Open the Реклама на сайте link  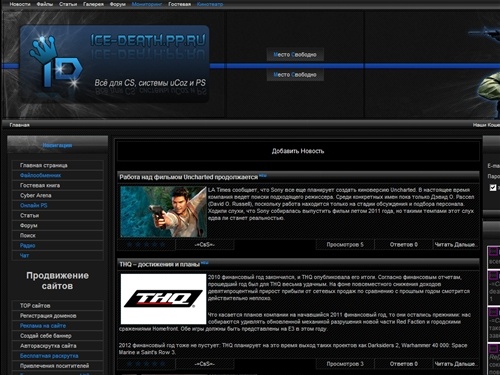pos(58,326)
